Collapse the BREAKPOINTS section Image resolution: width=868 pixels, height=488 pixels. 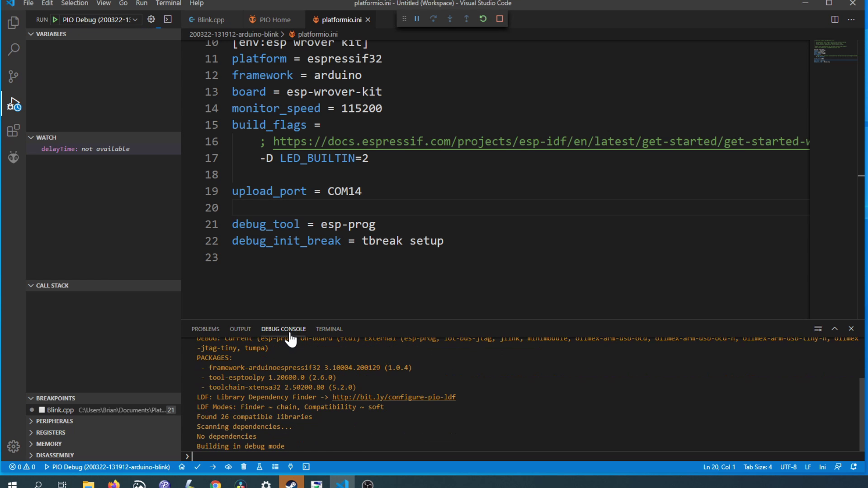click(104, 398)
